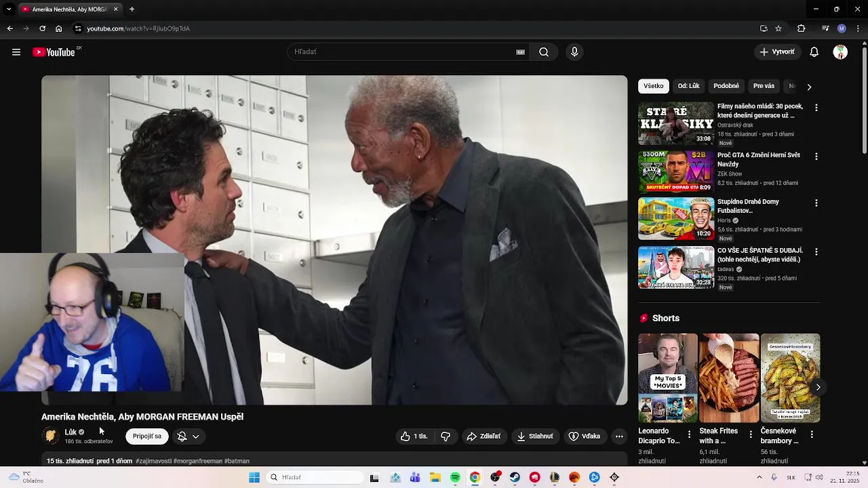Screen dimensions: 868x488
Task: Click the browser address bar URL
Action: [138, 28]
